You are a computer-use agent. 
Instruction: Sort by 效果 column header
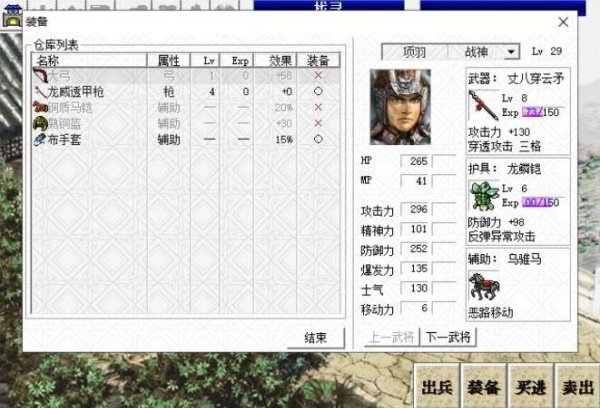coord(276,60)
